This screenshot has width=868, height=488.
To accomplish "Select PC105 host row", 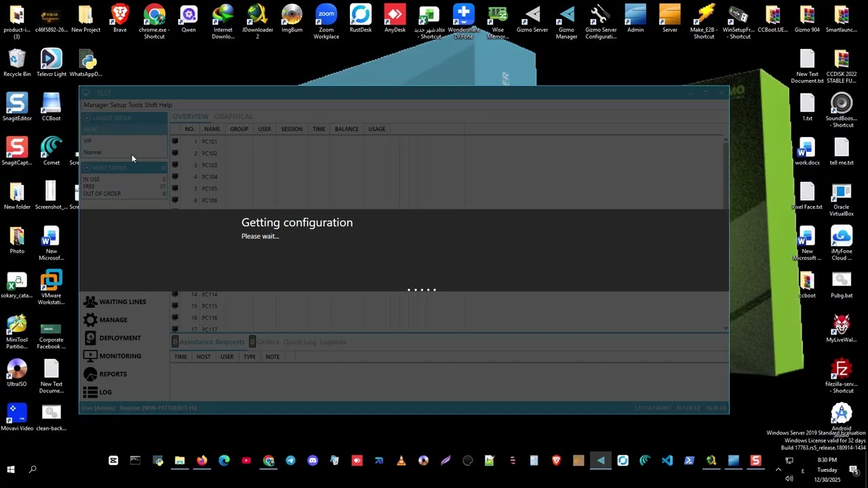I will pyautogui.click(x=448, y=188).
